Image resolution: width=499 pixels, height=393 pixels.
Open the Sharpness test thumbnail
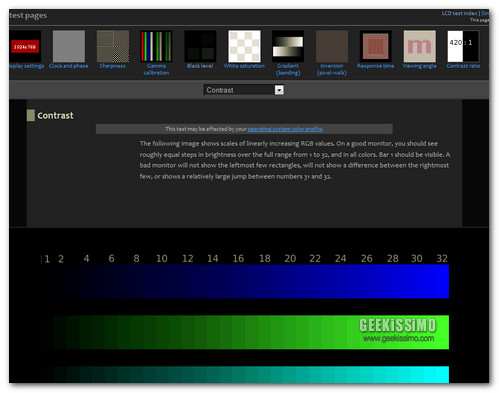tap(113, 46)
